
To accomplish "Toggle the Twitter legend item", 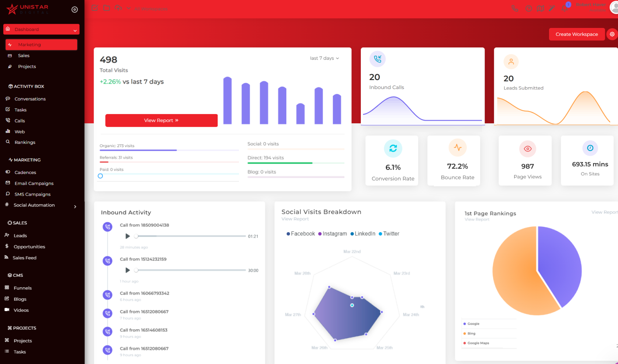I will (389, 234).
